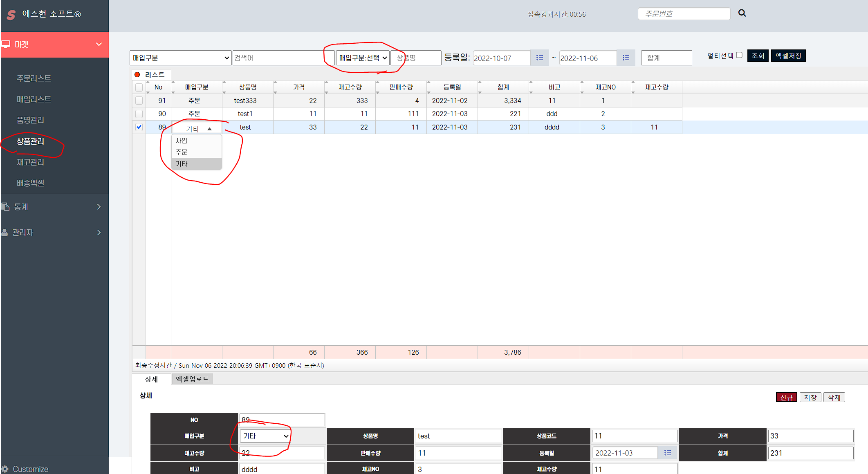Screen dimensions: 868x474
Task: Enable the 멀티선택 checkbox
Action: point(739,55)
